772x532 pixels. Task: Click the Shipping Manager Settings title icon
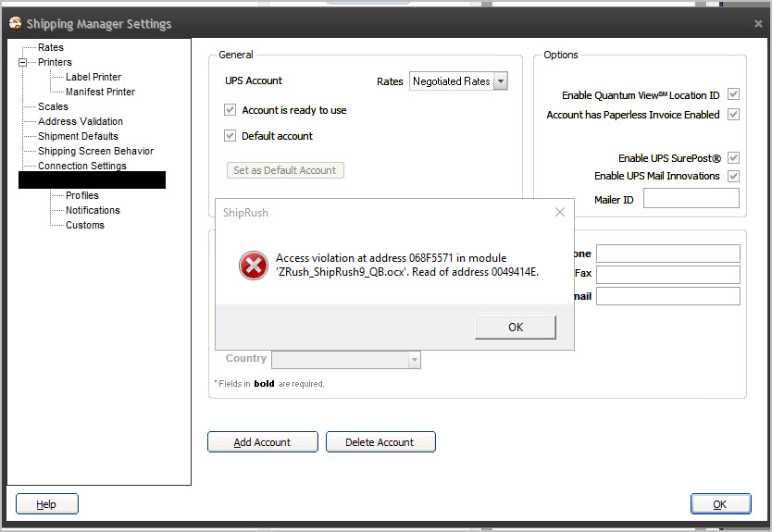point(16,23)
